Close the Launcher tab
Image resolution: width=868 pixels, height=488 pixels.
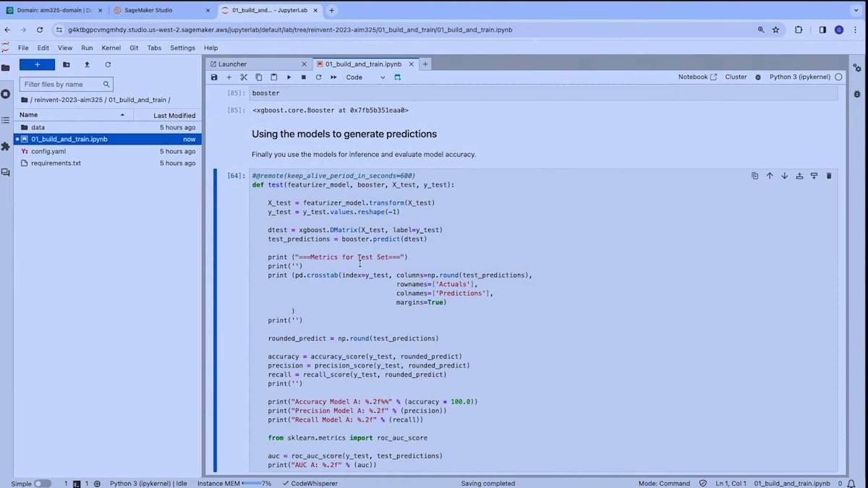(305, 64)
